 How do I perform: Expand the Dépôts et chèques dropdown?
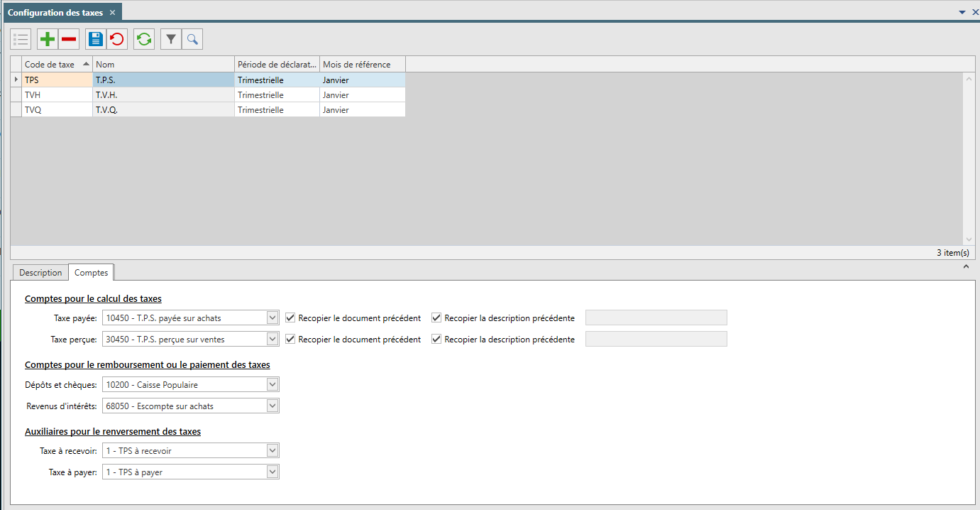tap(272, 384)
